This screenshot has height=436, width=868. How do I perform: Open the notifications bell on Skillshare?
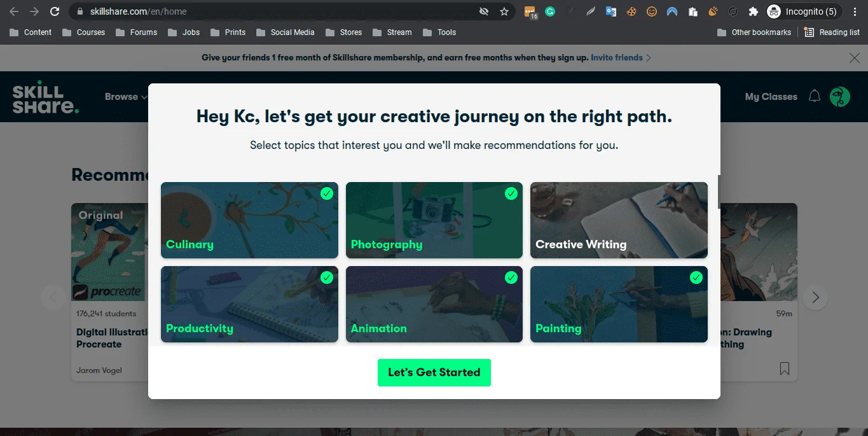[815, 96]
